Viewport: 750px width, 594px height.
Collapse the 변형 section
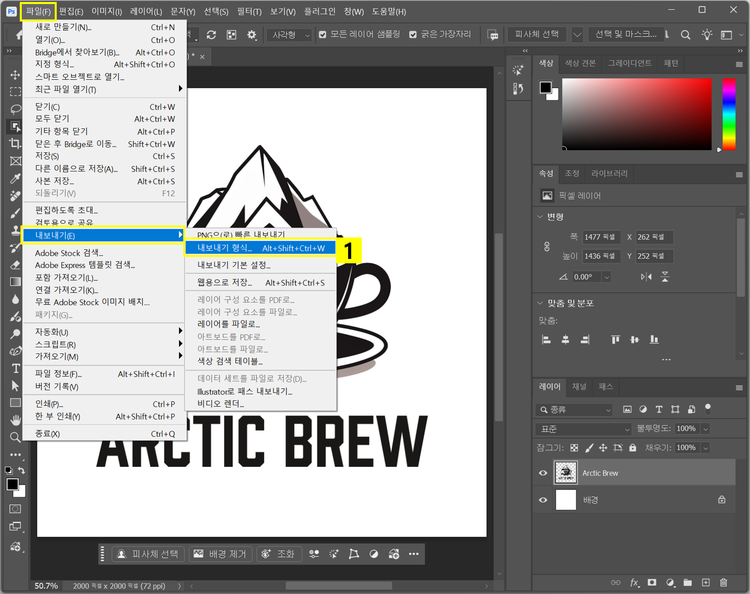(542, 217)
